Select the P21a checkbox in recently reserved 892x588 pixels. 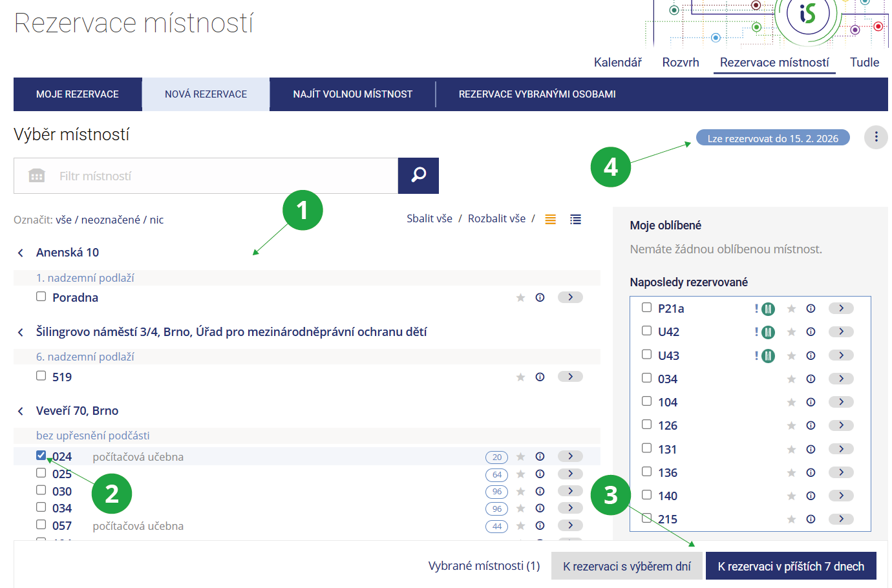coord(646,308)
